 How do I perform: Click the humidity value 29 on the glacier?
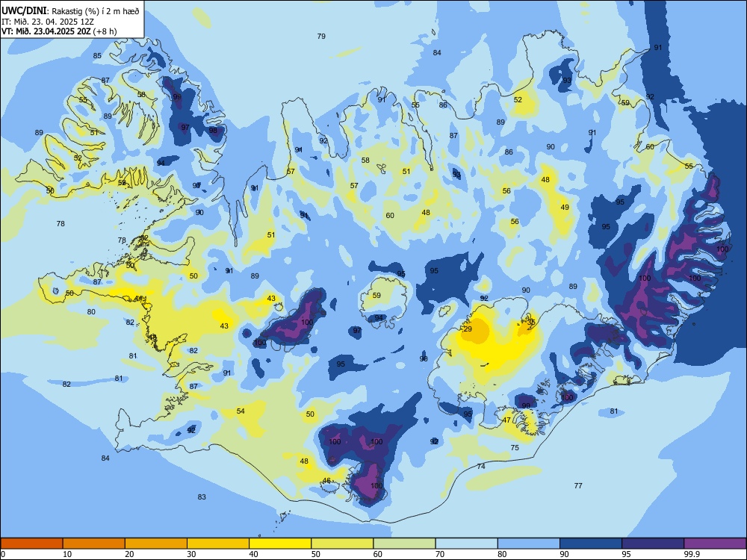pos(468,329)
